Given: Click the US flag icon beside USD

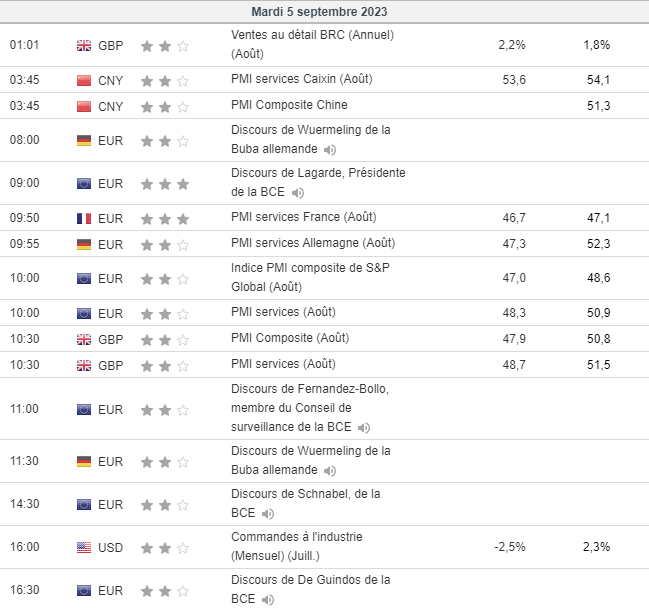Looking at the screenshot, I should coord(84,547).
